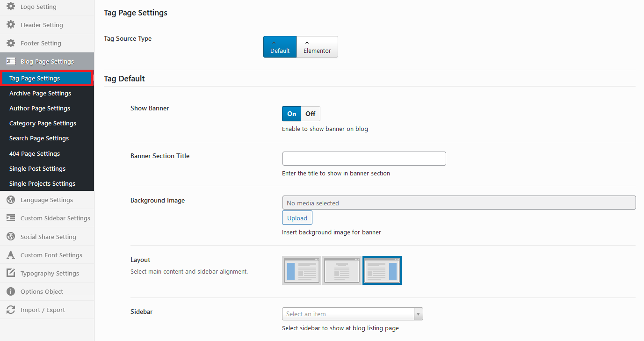The width and height of the screenshot is (644, 341).
Task: Click the Social Share Setting icon
Action: tap(11, 237)
